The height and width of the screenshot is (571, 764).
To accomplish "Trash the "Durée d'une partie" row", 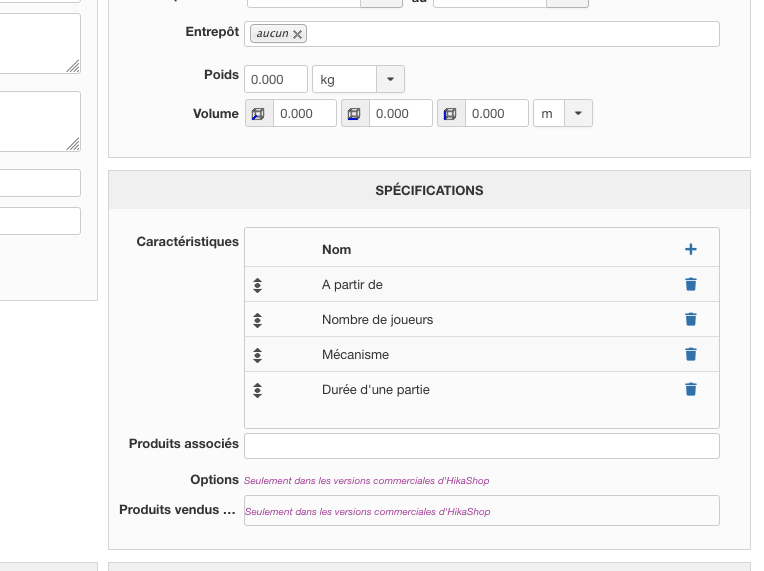I will click(690, 389).
